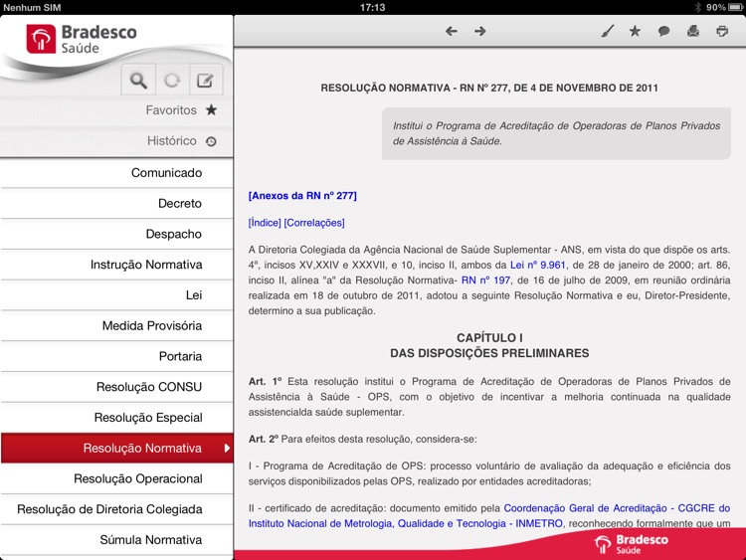Print document with printer icon

pyautogui.click(x=722, y=32)
